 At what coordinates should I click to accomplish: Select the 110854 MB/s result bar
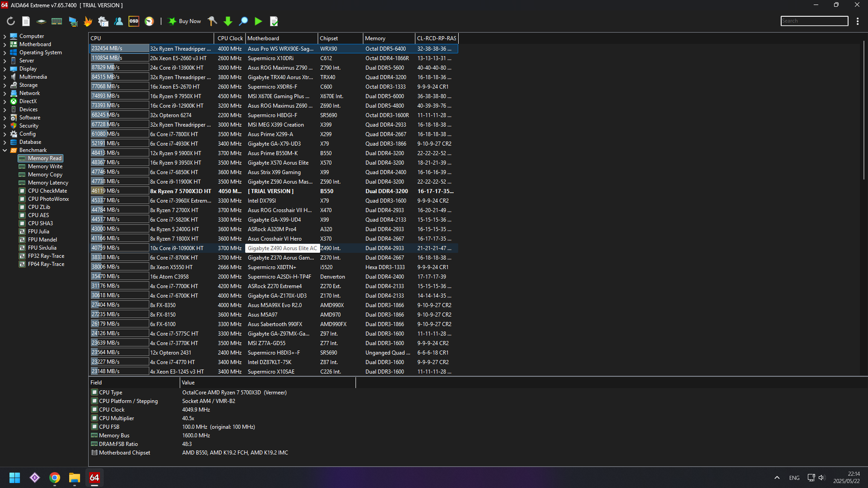click(119, 58)
